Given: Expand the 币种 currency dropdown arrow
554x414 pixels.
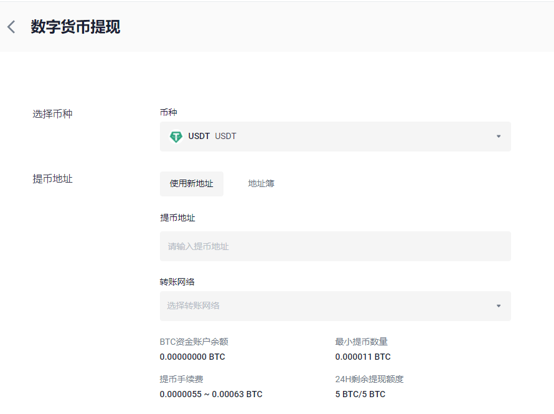Looking at the screenshot, I should pos(499,136).
